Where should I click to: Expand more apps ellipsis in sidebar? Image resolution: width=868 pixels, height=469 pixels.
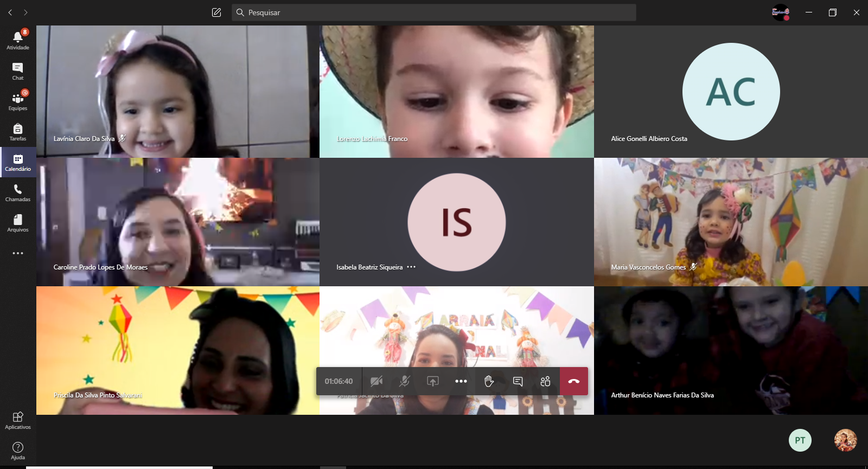point(18,253)
